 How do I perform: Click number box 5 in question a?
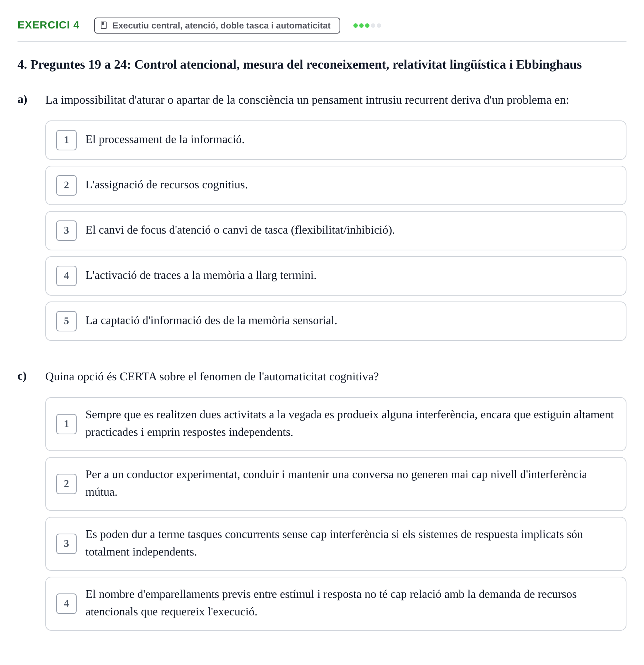coord(66,321)
